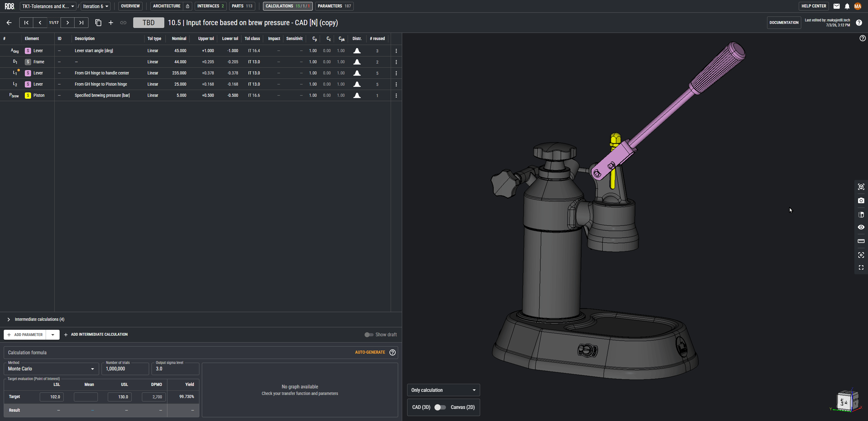
Task: Open header help question mark
Action: pos(859,23)
